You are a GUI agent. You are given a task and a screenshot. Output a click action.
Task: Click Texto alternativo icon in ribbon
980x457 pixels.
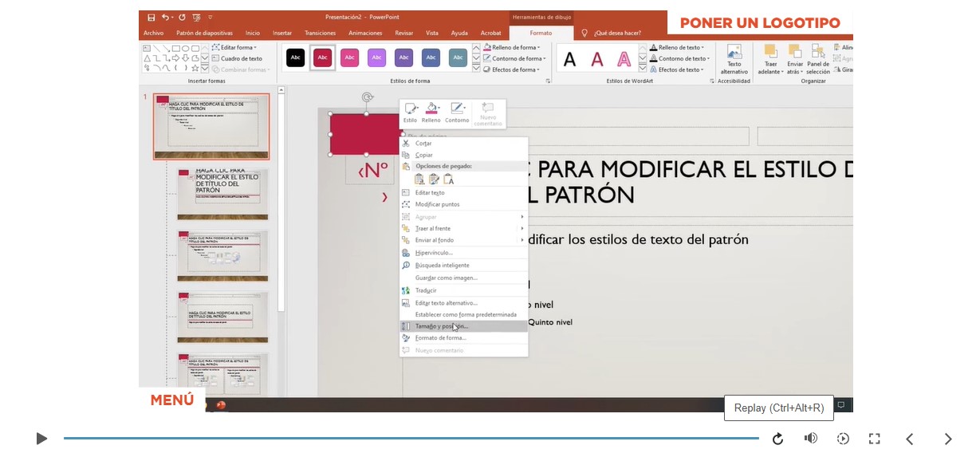pyautogui.click(x=734, y=58)
